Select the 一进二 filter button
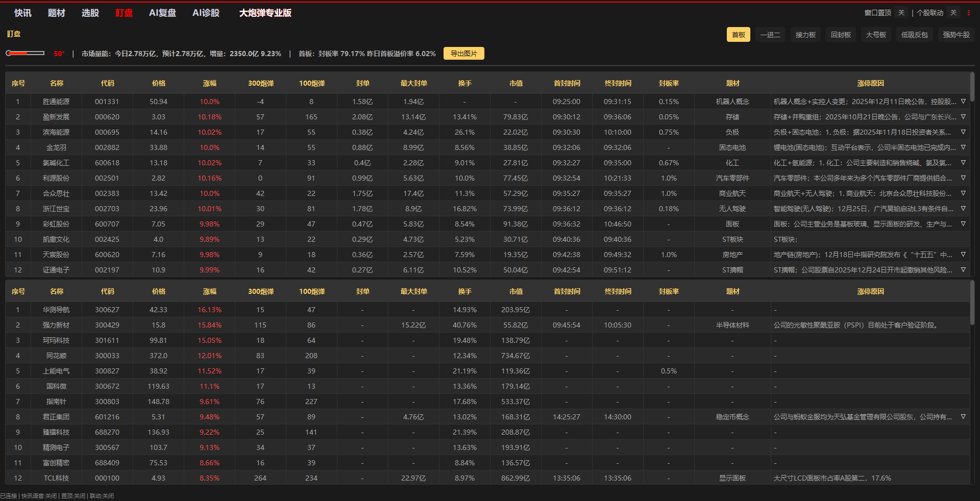The image size is (980, 501). click(x=770, y=35)
